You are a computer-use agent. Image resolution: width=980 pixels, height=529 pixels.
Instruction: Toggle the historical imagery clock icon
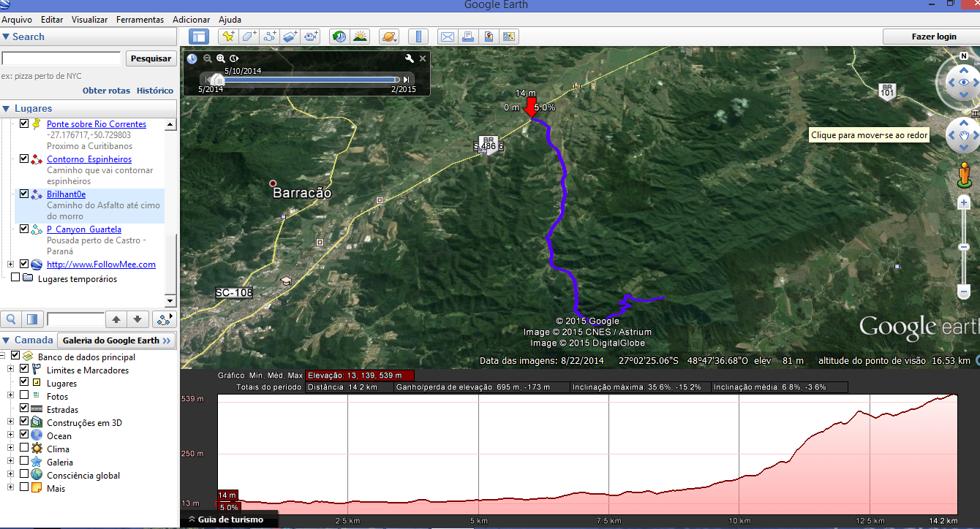(339, 37)
